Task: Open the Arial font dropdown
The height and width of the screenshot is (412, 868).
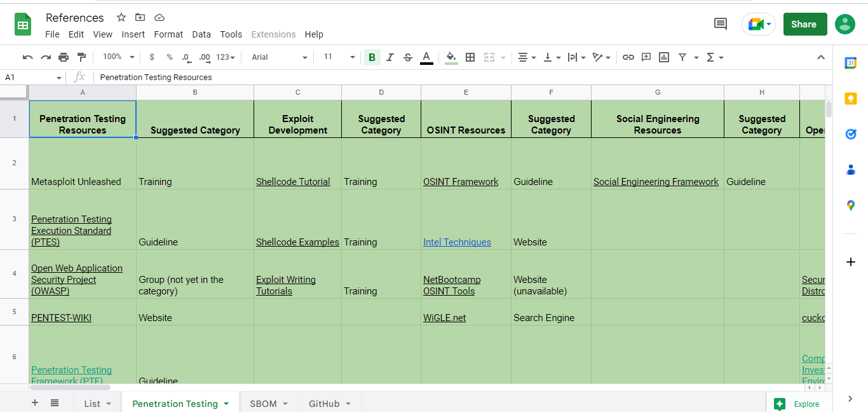Action: 280,57
